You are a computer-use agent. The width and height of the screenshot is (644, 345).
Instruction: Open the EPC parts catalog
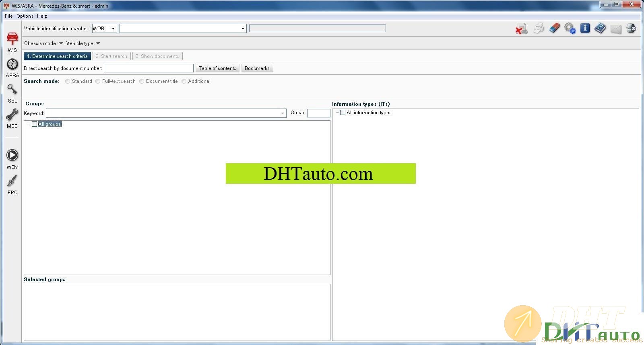point(12,185)
